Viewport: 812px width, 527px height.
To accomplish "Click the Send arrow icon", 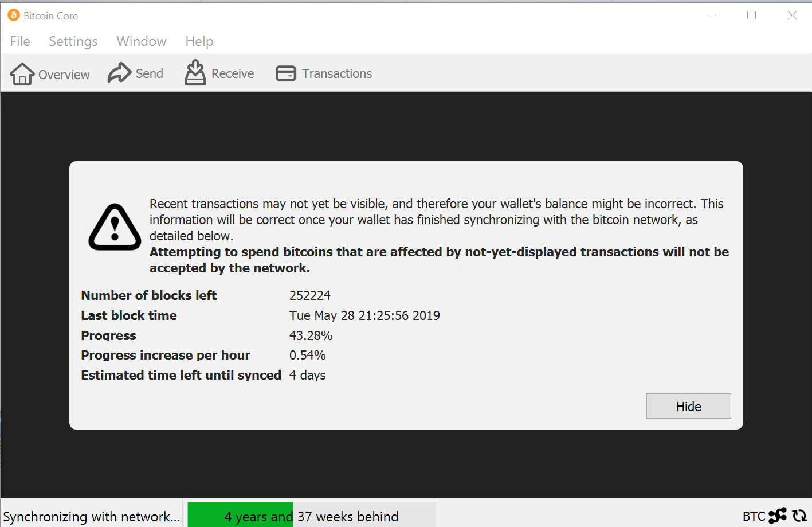I will click(x=119, y=73).
